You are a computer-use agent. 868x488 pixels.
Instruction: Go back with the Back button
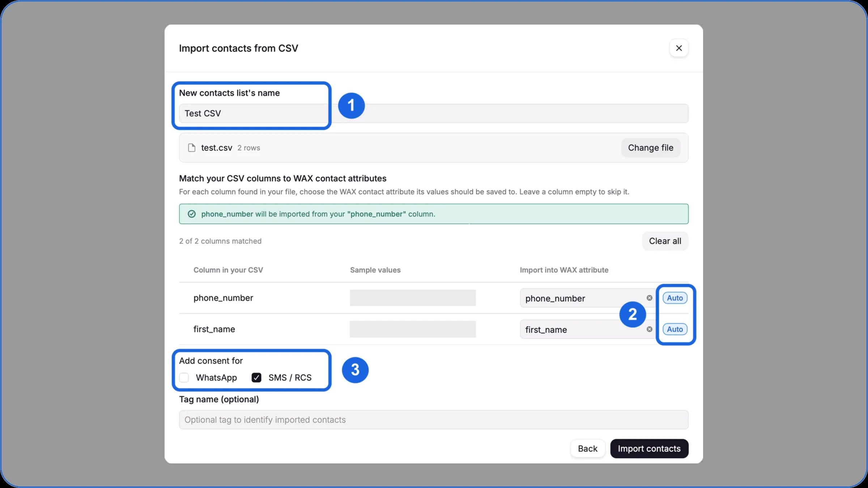(x=587, y=449)
